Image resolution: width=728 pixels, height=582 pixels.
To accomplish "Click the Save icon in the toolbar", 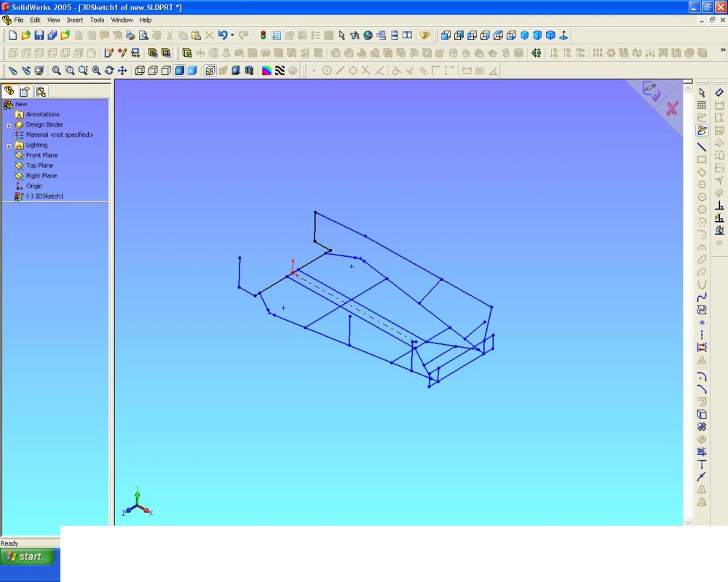I will coord(39,35).
